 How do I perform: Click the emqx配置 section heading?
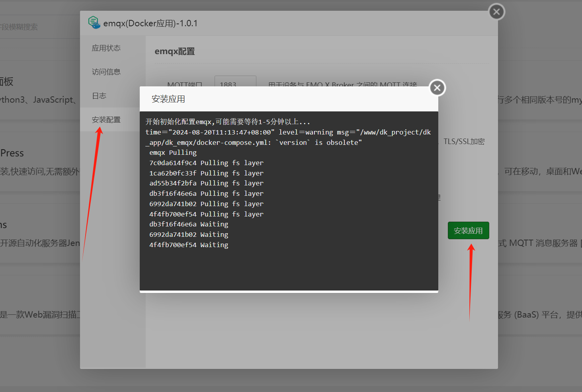[175, 51]
